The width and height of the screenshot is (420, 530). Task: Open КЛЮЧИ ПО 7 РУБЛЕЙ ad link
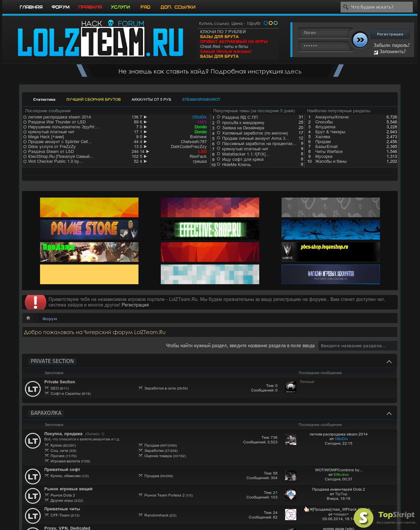tap(223, 32)
